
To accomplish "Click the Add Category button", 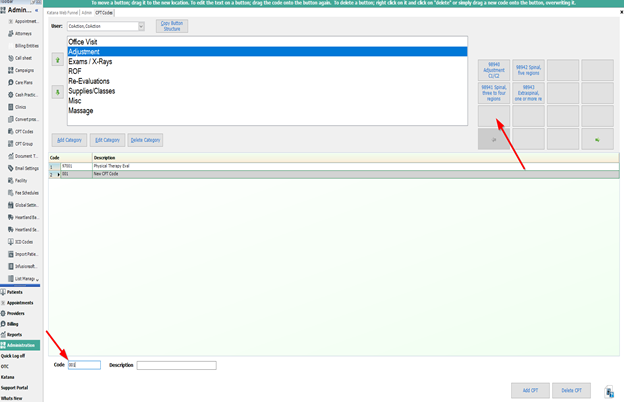I will (x=69, y=140).
